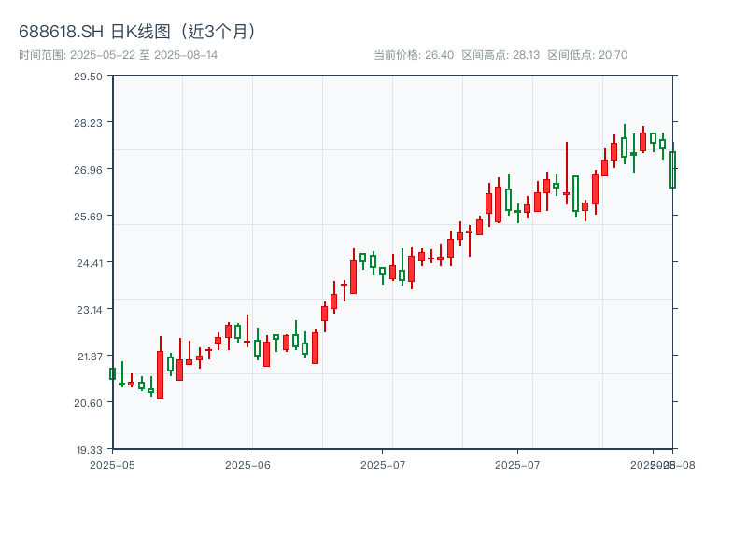Viewport: 747px width, 560px height.
Task: Click the first green candlestick at far left
Action: 112,373
